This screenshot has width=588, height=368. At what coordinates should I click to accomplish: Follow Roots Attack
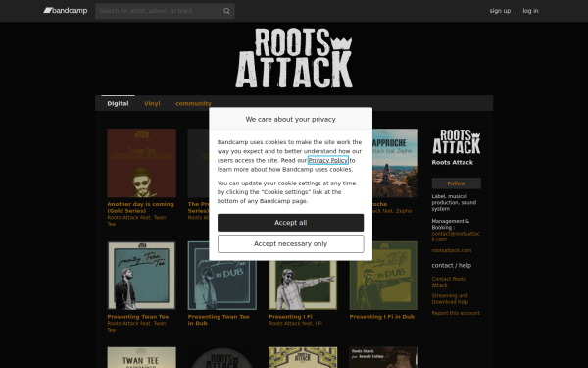(457, 184)
